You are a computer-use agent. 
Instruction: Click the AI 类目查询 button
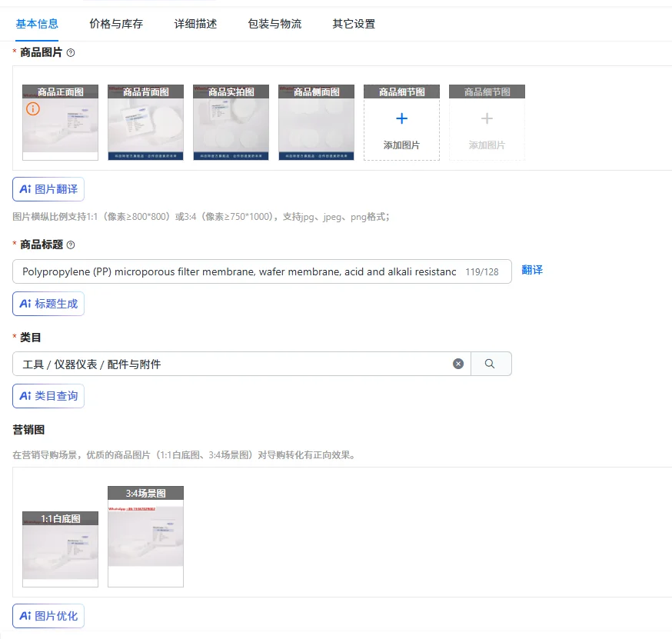(48, 396)
